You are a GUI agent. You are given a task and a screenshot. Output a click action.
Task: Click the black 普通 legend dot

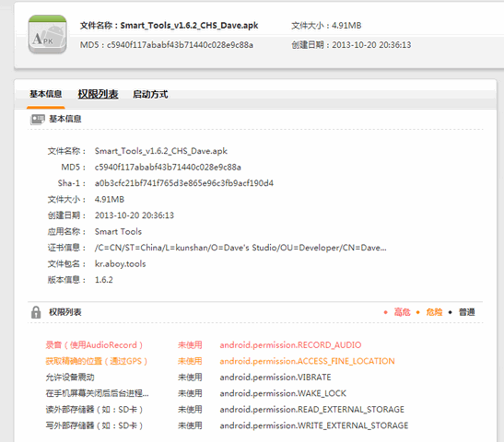450,312
